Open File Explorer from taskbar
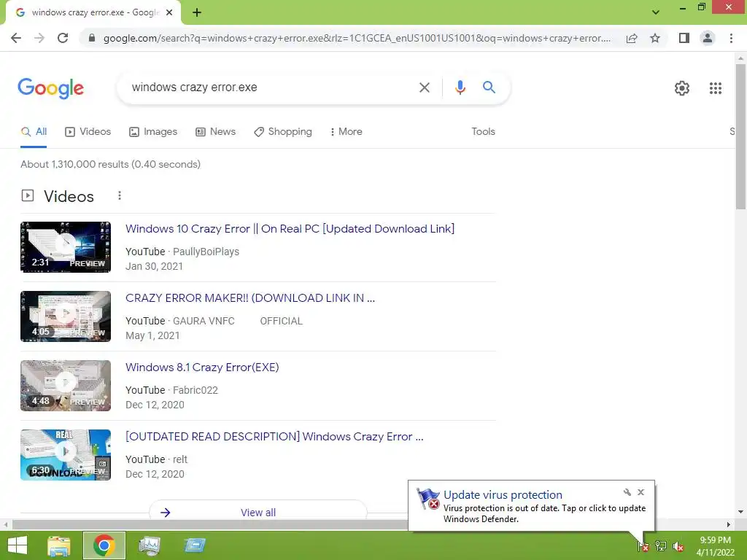 pos(59,545)
